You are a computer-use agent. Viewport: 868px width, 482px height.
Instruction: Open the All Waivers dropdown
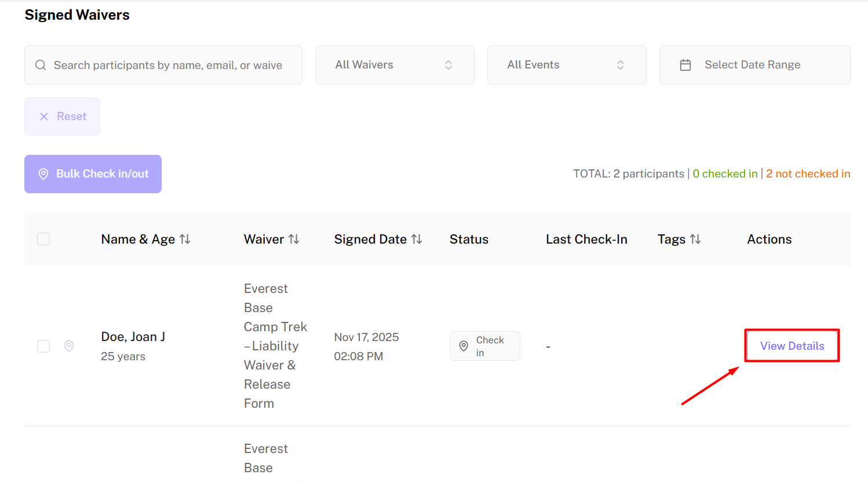click(395, 65)
